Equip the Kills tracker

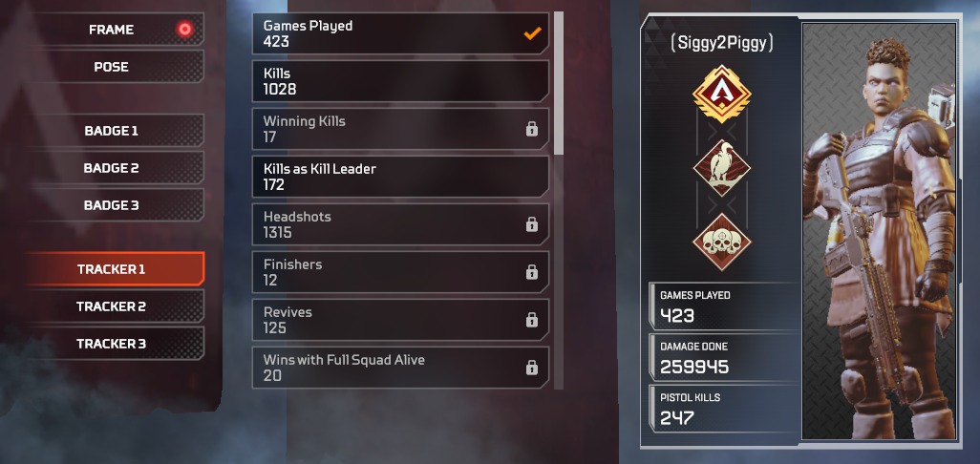(x=400, y=81)
